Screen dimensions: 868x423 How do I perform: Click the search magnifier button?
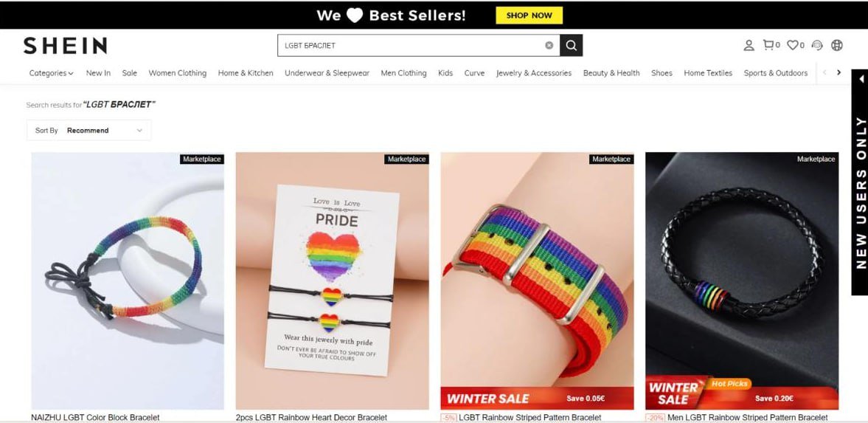coord(572,46)
